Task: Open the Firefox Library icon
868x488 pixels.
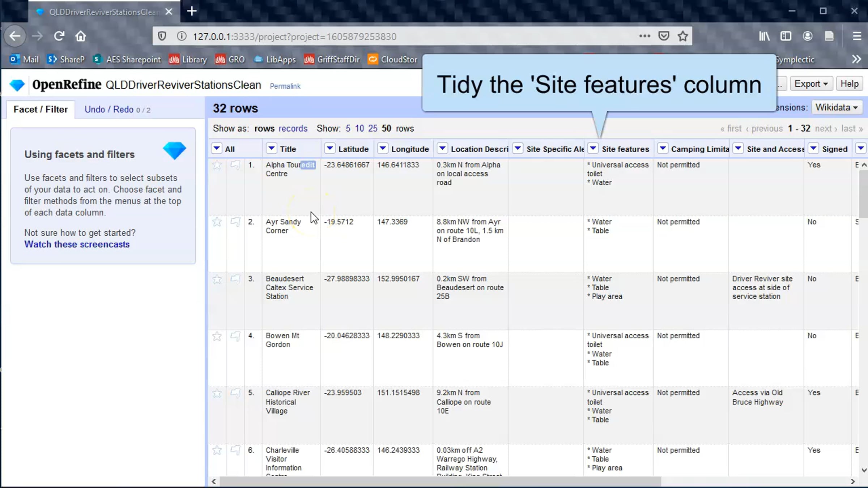Action: pyautogui.click(x=764, y=36)
